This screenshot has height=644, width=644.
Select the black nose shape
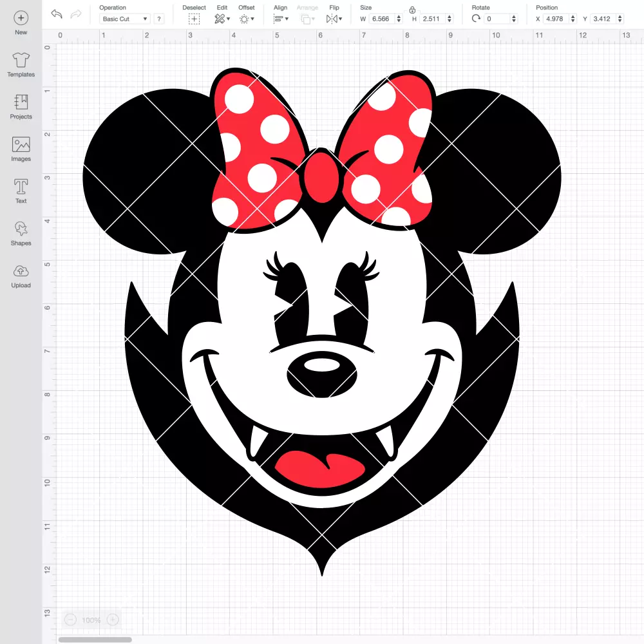point(321,374)
